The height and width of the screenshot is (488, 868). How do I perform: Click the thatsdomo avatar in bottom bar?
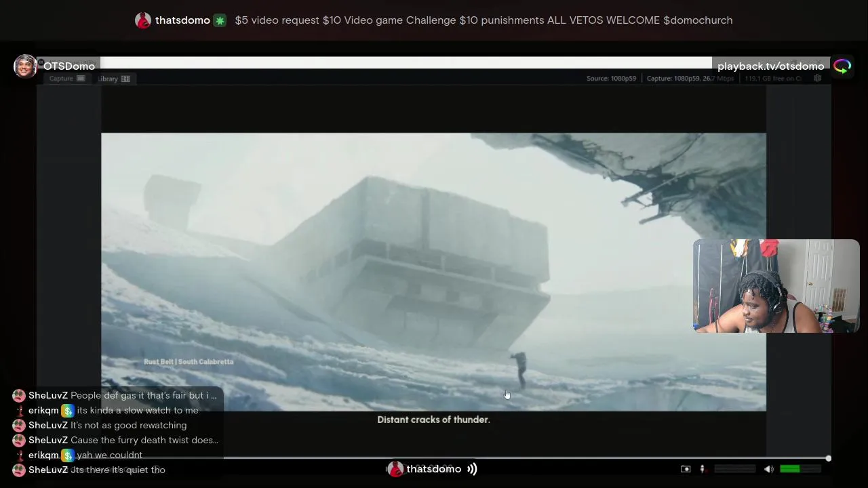click(x=395, y=469)
